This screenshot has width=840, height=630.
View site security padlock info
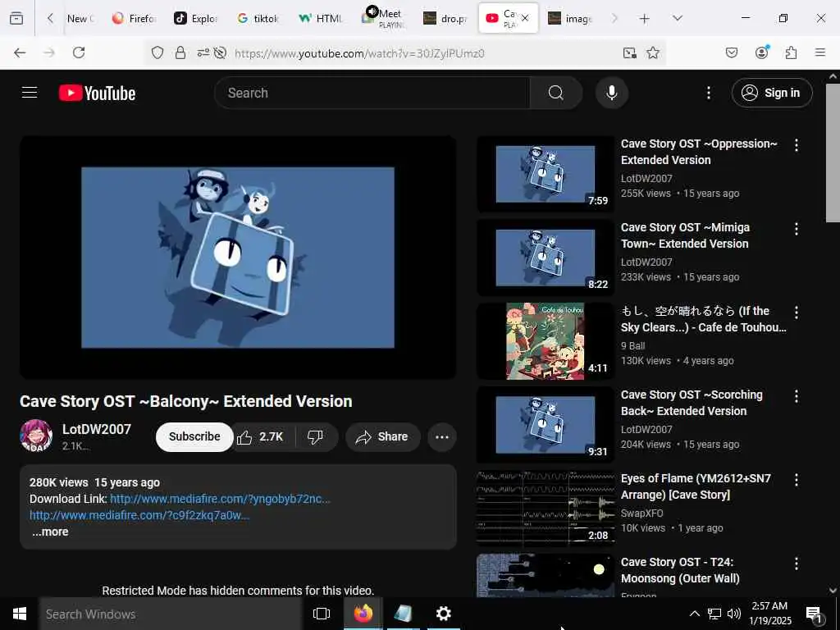180,52
